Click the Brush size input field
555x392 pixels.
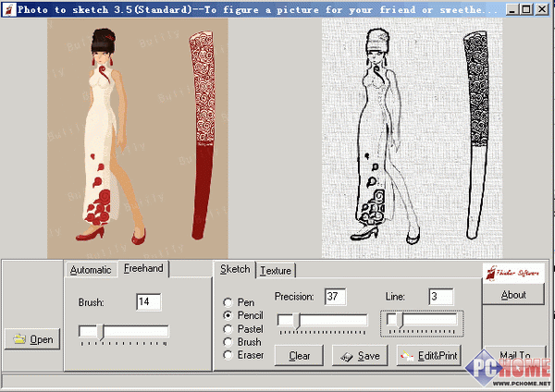(149, 301)
